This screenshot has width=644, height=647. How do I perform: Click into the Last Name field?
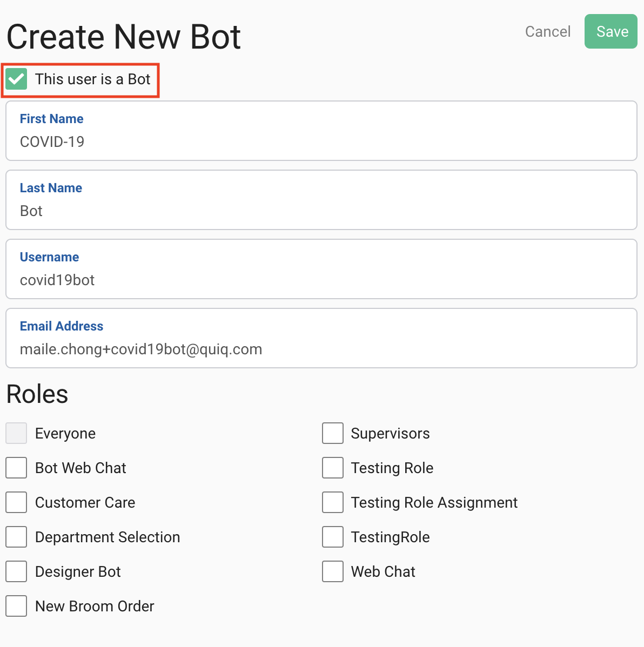[x=321, y=200]
